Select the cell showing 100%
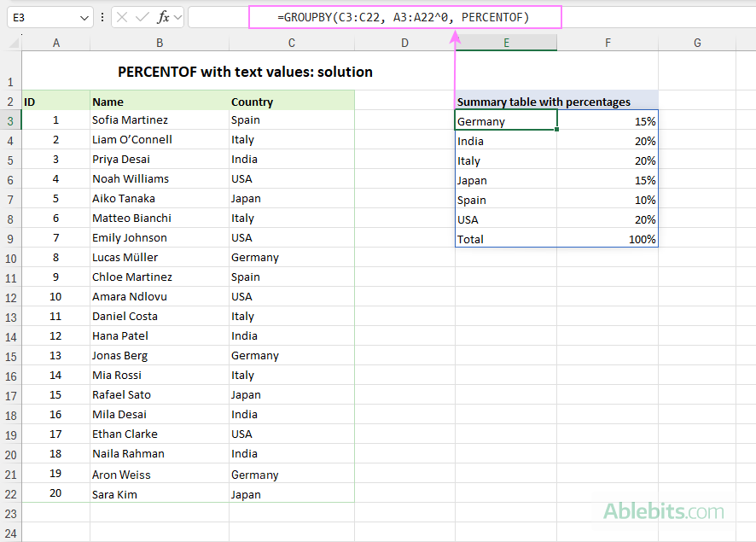Image resolution: width=756 pixels, height=542 pixels. pyautogui.click(x=608, y=239)
